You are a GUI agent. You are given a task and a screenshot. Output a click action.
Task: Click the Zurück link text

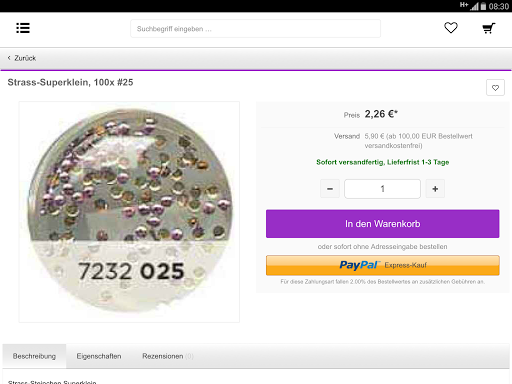pos(25,58)
